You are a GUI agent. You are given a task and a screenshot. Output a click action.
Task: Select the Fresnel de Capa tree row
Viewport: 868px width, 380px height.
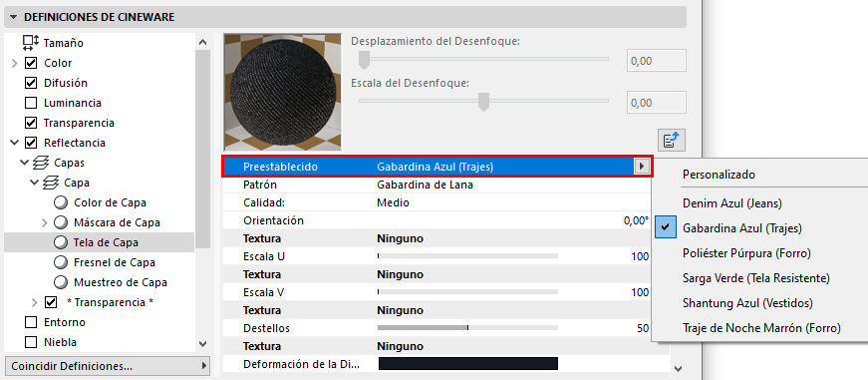click(99, 262)
